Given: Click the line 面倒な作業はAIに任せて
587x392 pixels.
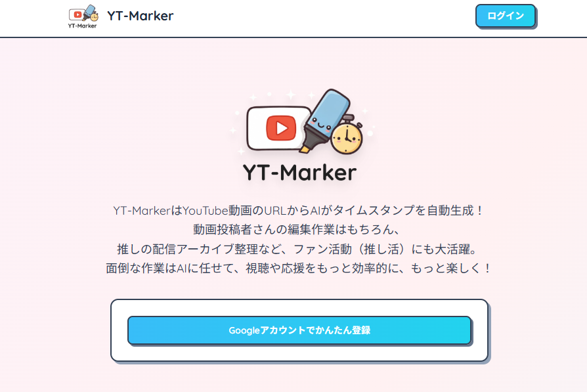Looking at the screenshot, I should point(299,269).
